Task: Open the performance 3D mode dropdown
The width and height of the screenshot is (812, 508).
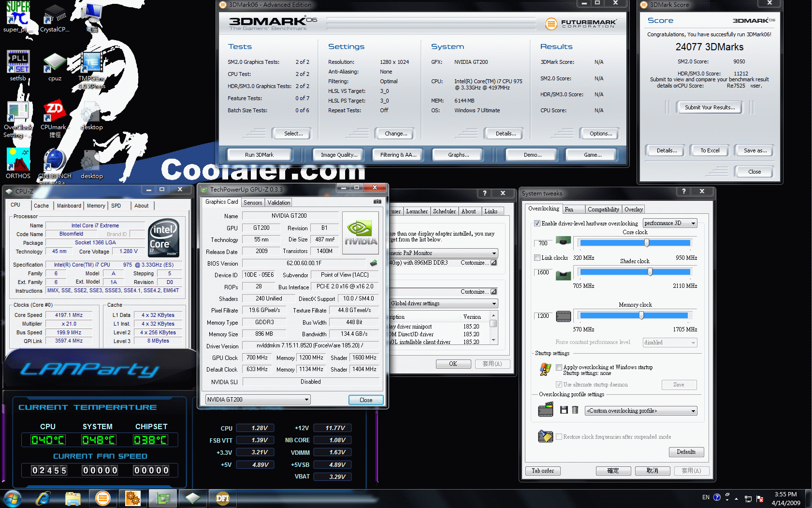Action: coord(670,223)
